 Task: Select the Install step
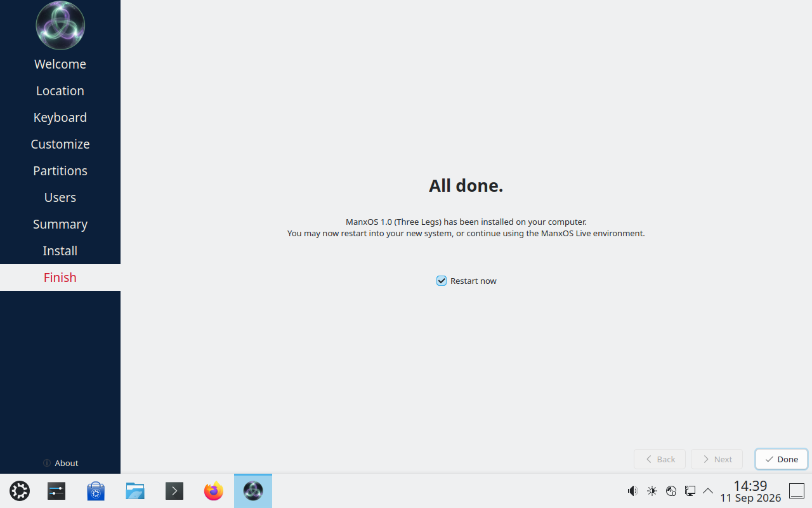pos(60,251)
